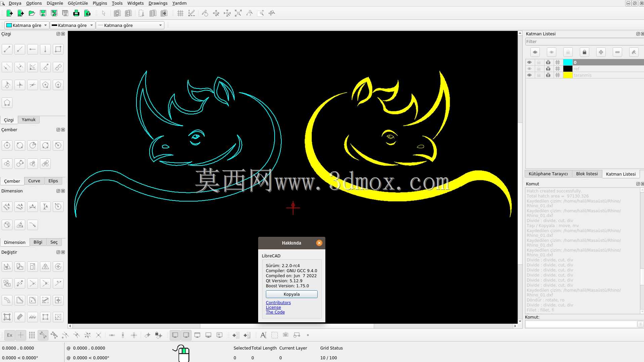Open the line type 'Katmana göre' dropdown
Image resolution: width=644 pixels, height=362 pixels.
click(130, 25)
